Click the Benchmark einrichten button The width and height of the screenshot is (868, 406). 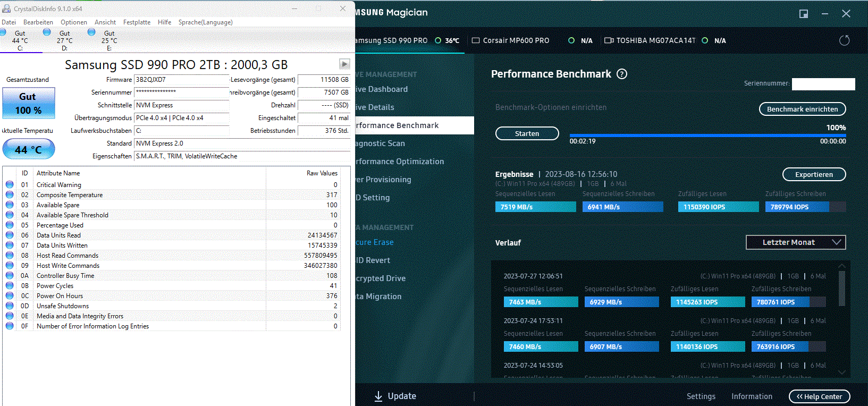coord(802,109)
